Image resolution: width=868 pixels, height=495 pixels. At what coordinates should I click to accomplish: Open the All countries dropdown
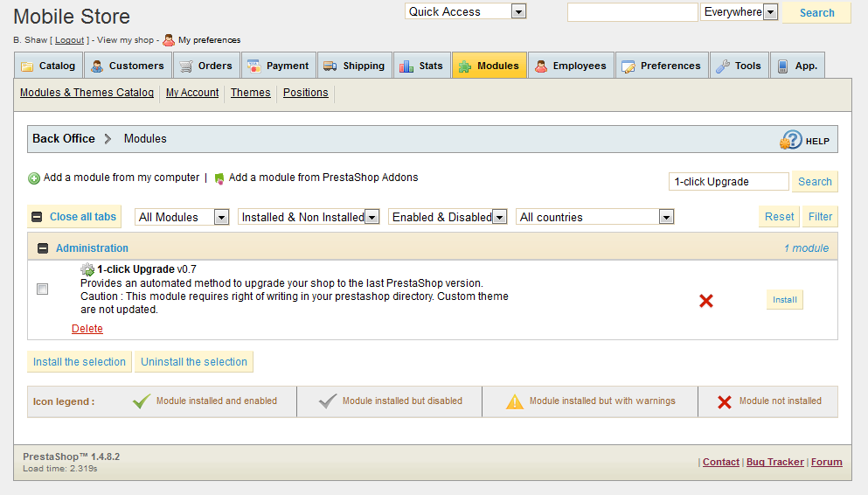(594, 217)
